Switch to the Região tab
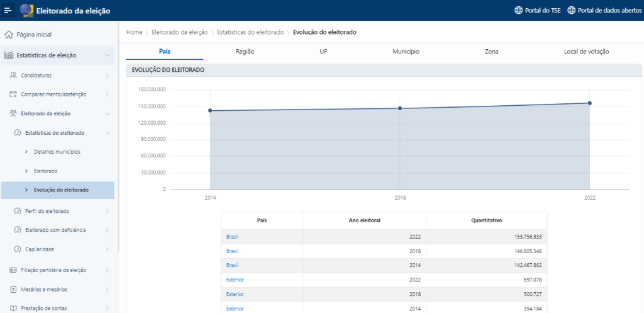Image resolution: width=644 pixels, height=313 pixels. tap(245, 52)
